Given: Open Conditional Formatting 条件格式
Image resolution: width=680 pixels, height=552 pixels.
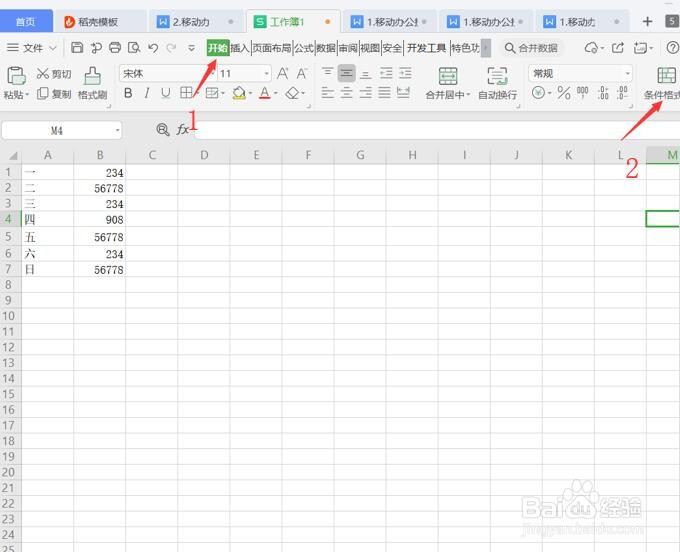Looking at the screenshot, I should click(x=662, y=84).
